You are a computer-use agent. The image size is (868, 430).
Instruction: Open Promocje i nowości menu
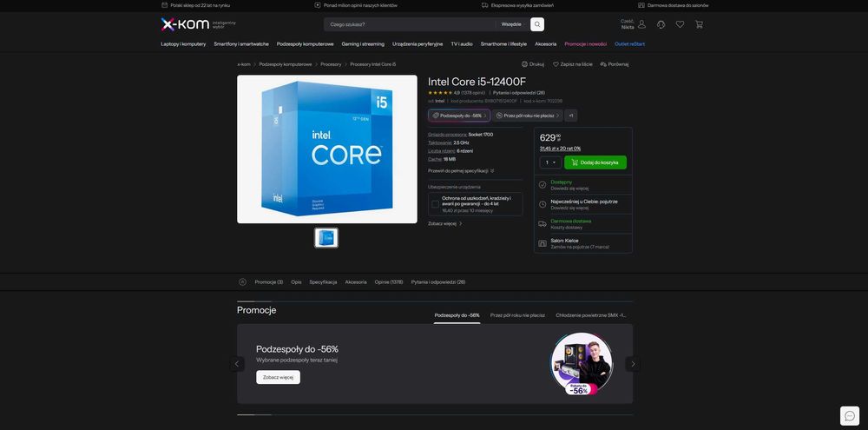586,43
